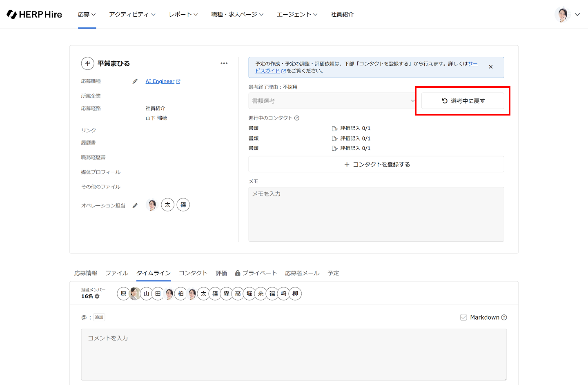Switch to the 評価 tab
This screenshot has width=588, height=385.
pyautogui.click(x=221, y=273)
